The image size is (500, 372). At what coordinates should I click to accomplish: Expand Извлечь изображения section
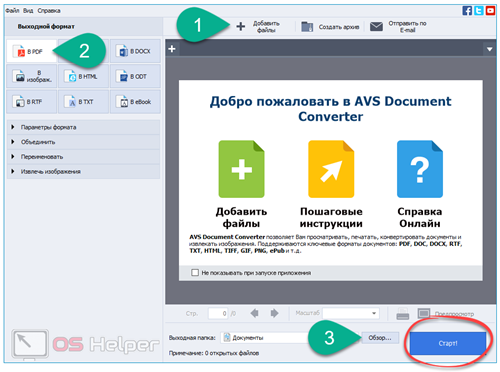point(83,171)
